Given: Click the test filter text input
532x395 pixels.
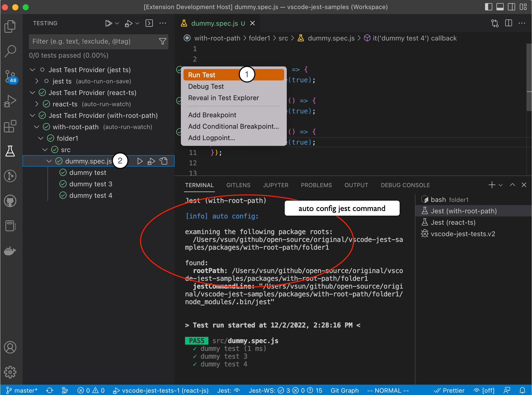Looking at the screenshot, I should [x=93, y=42].
